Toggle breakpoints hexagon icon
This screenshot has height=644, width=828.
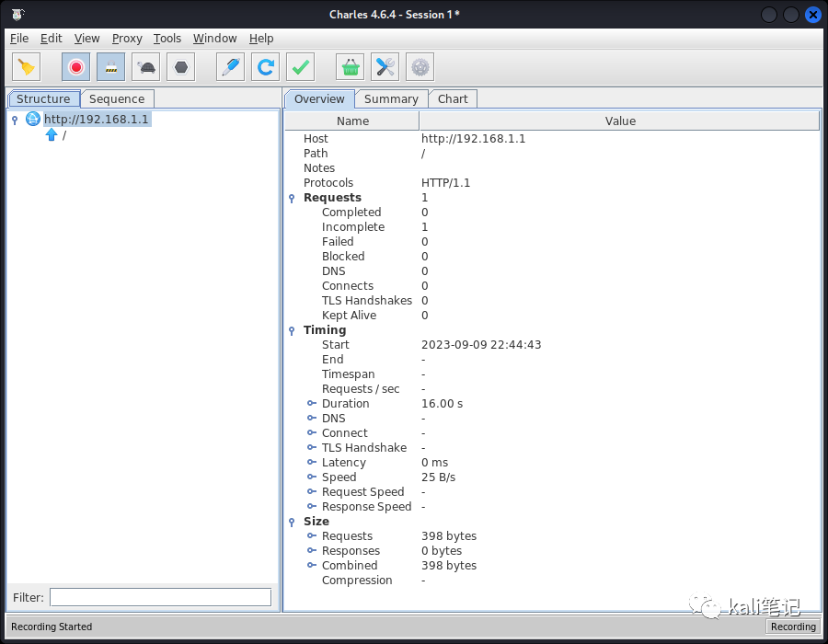point(181,67)
